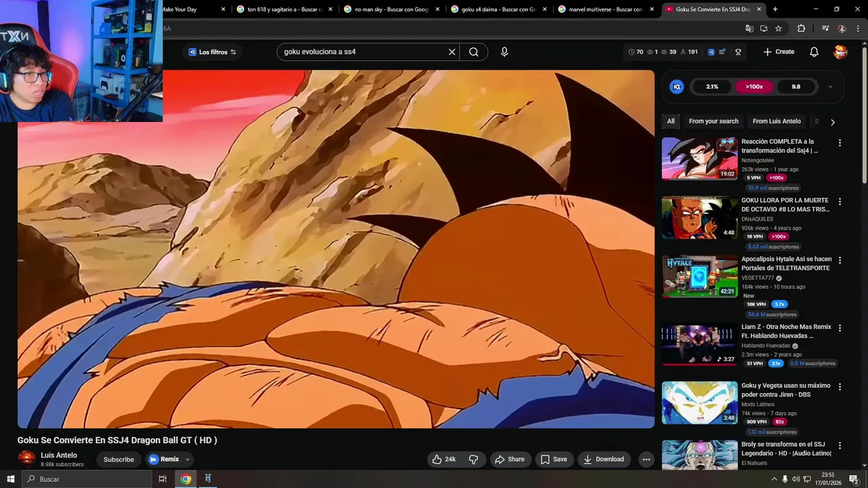Open options menu for GOKU LLORA video
The image size is (868, 488).
point(840,202)
